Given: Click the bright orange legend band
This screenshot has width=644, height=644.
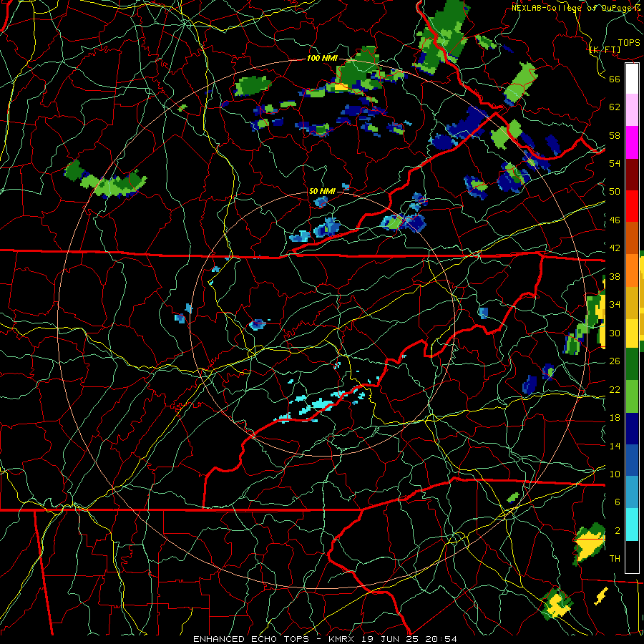Looking at the screenshot, I should [x=632, y=270].
